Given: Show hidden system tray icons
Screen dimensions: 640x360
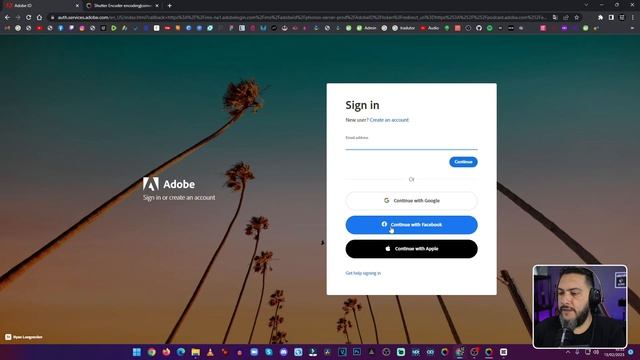Looking at the screenshot, I should coord(568,352).
